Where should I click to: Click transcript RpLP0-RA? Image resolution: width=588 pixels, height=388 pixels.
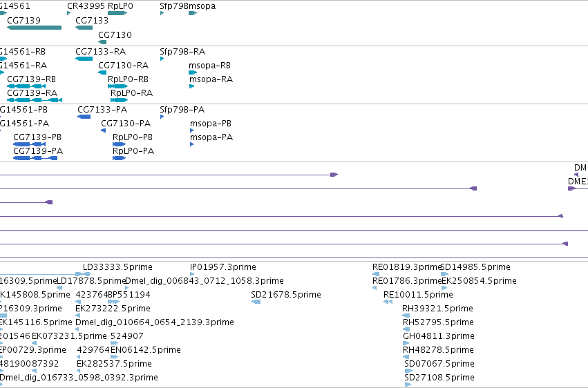click(120, 100)
